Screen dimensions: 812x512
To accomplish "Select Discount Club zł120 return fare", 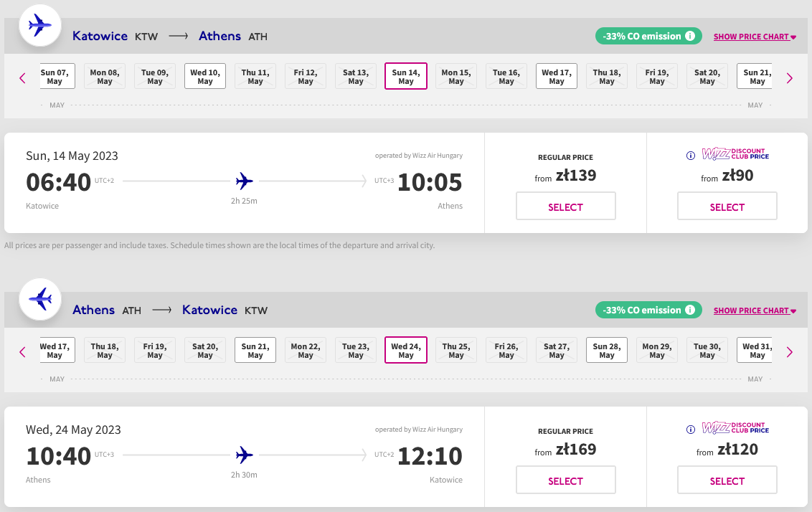I will pyautogui.click(x=727, y=480).
